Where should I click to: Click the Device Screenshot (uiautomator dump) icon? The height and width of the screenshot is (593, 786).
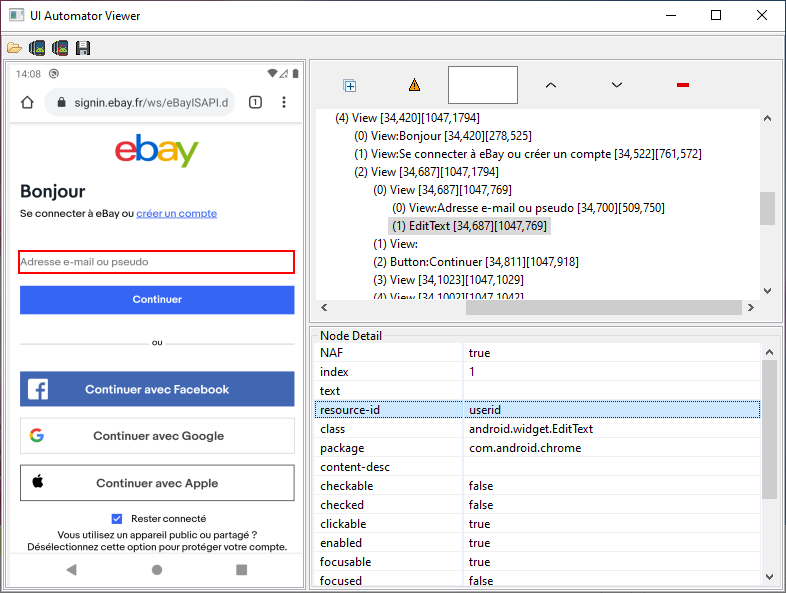(x=37, y=48)
